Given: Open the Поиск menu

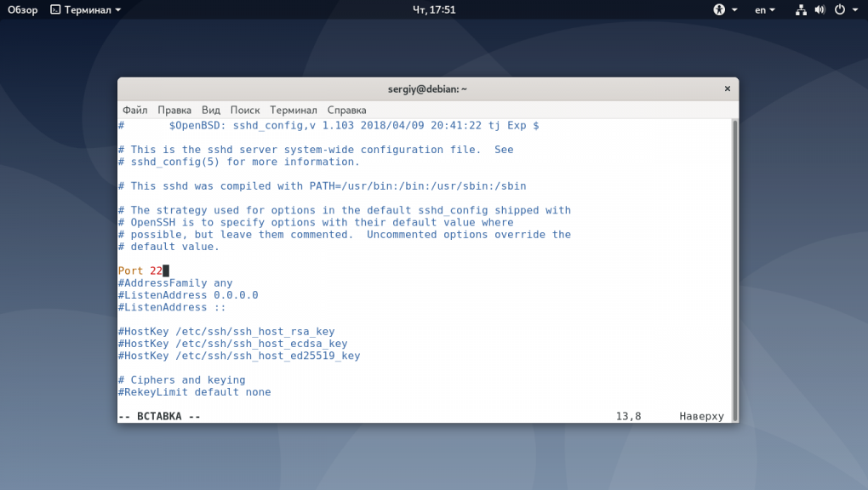Looking at the screenshot, I should pyautogui.click(x=245, y=110).
